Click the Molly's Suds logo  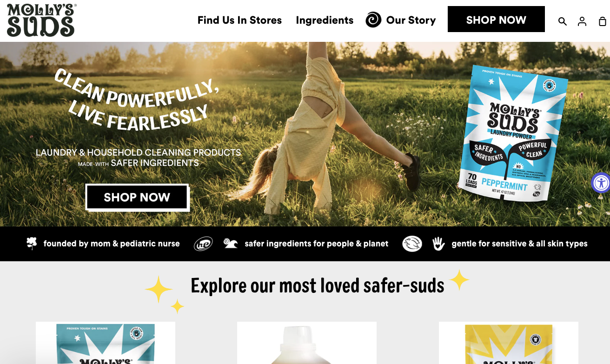pos(41,20)
